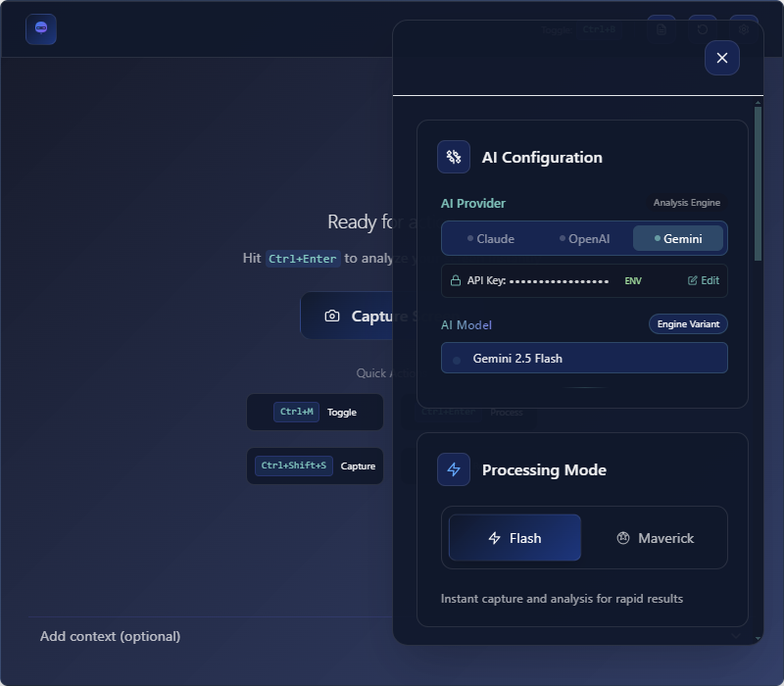Click the Ctrl+Enter shortcut hint

(x=303, y=259)
